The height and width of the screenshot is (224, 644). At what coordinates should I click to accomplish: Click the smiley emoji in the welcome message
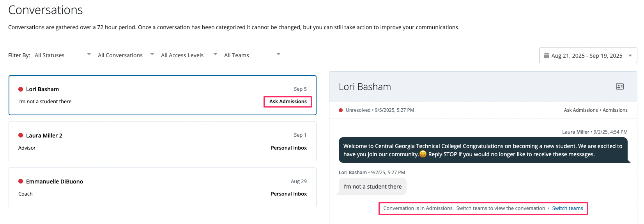[x=423, y=154]
